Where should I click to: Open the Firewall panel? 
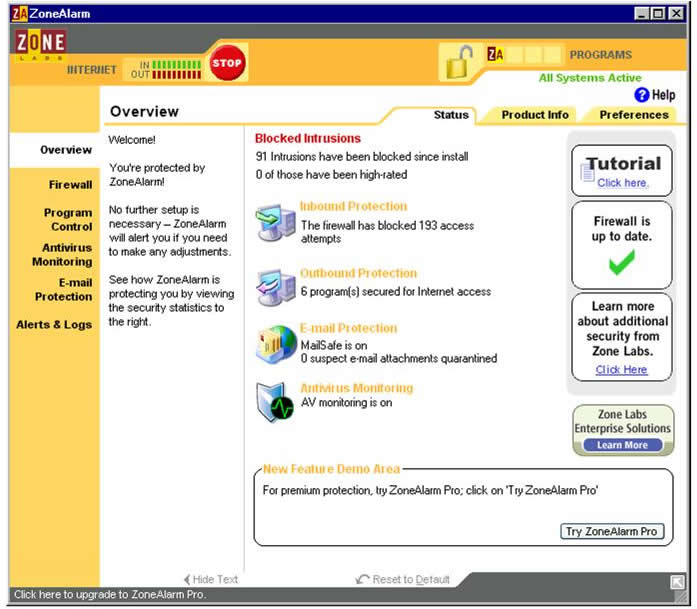pyautogui.click(x=71, y=184)
